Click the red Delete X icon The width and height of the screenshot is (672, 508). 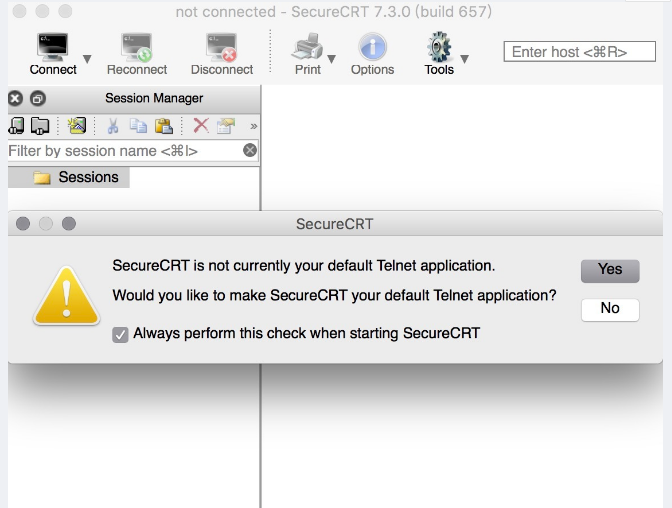point(201,126)
